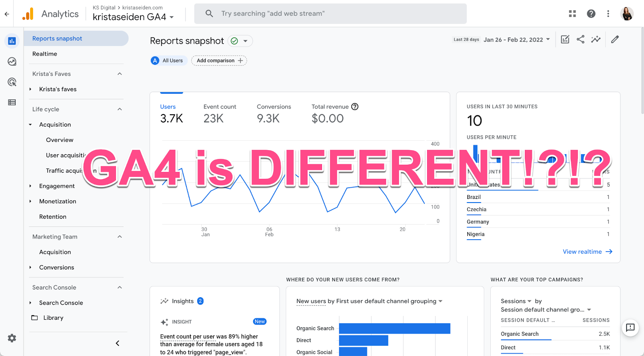Focus the search bar with magnifier
The image size is (644, 356).
click(330, 14)
